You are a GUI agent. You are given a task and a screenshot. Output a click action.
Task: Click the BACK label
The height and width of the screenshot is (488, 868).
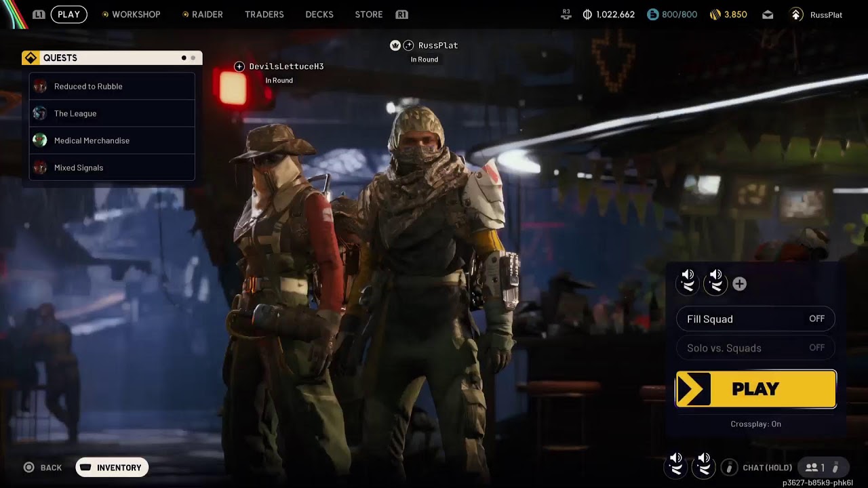click(51, 468)
